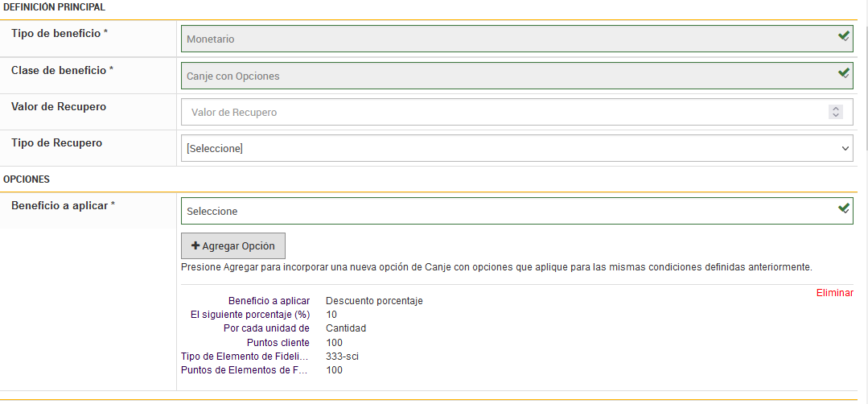Click the 'Tipo de Elemento de Fideli...' label
The height and width of the screenshot is (404, 868).
pos(245,357)
